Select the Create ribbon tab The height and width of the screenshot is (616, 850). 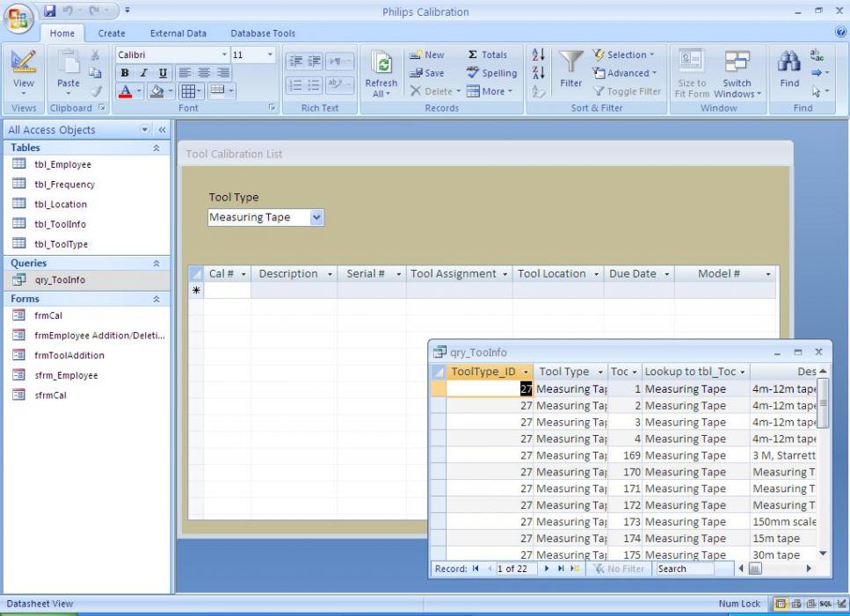tap(112, 33)
